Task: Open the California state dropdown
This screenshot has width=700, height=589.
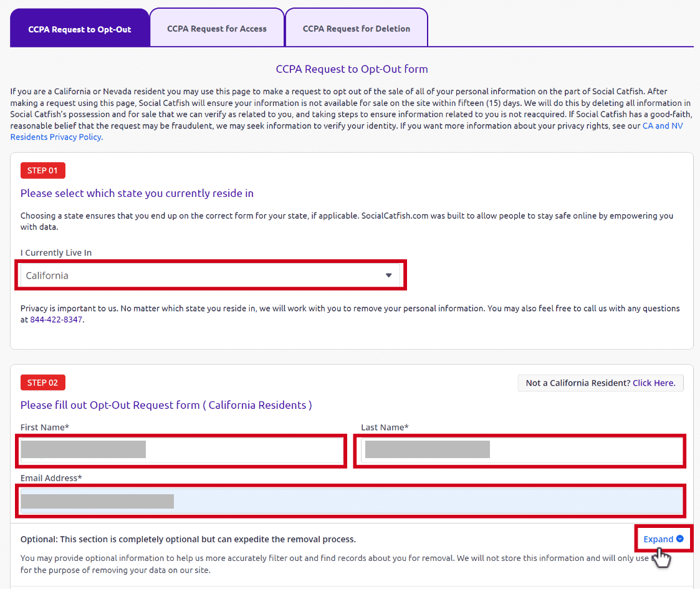Action: point(210,275)
